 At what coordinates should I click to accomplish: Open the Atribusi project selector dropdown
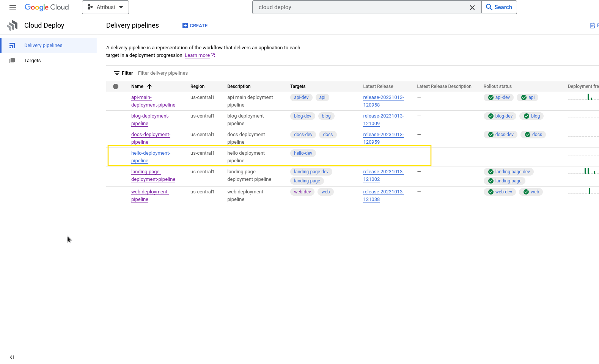(105, 7)
